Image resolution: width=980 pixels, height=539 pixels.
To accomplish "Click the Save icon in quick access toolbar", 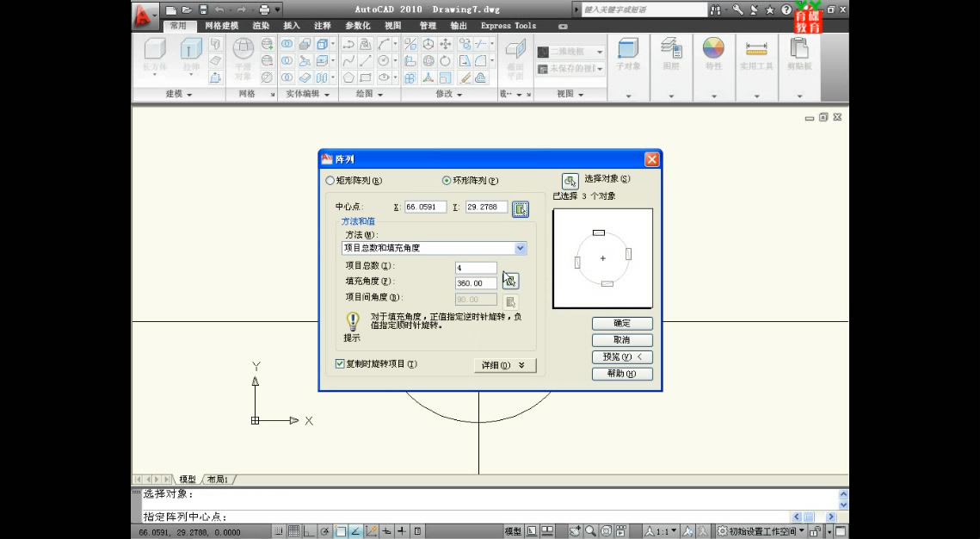I will point(202,9).
